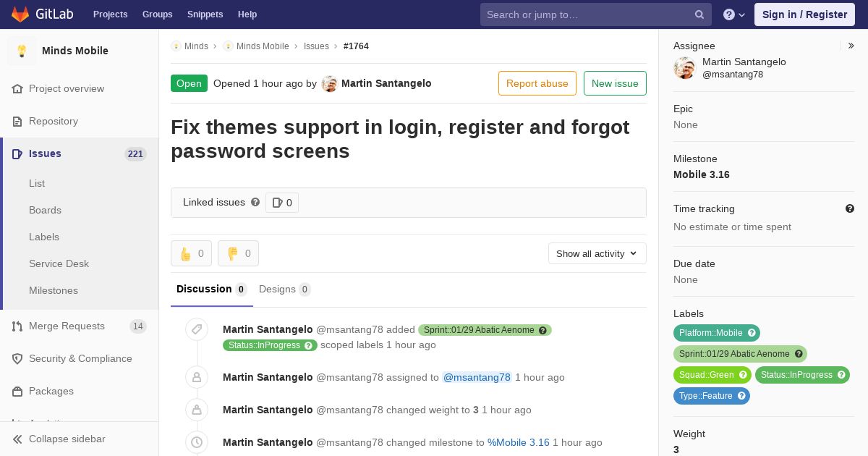The width and height of the screenshot is (868, 456).
Task: Open the Snippets menu item
Action: [205, 14]
